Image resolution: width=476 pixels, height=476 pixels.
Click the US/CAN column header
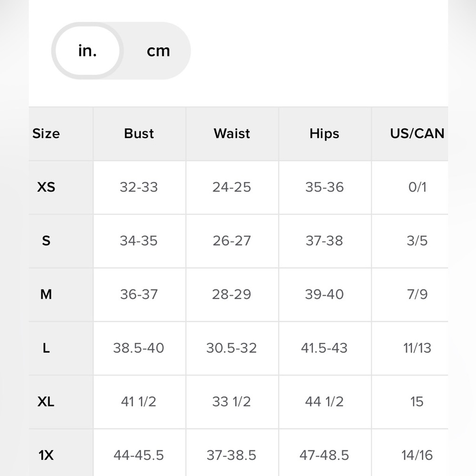[x=417, y=134]
